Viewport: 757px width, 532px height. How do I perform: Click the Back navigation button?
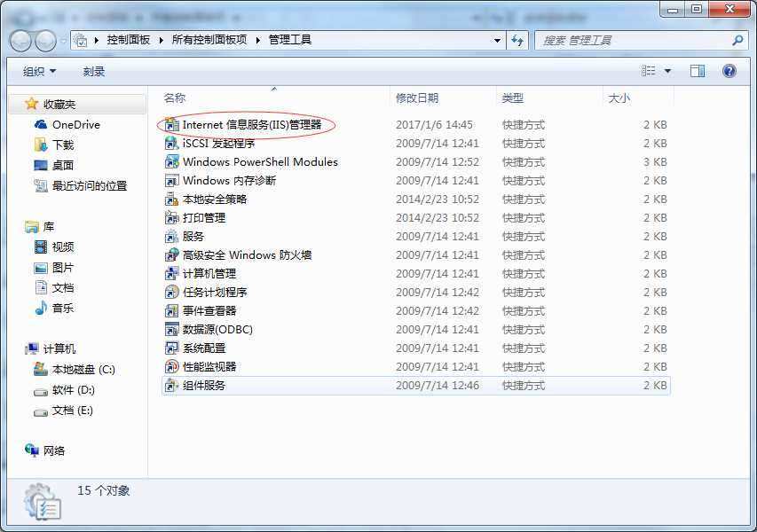[x=20, y=41]
